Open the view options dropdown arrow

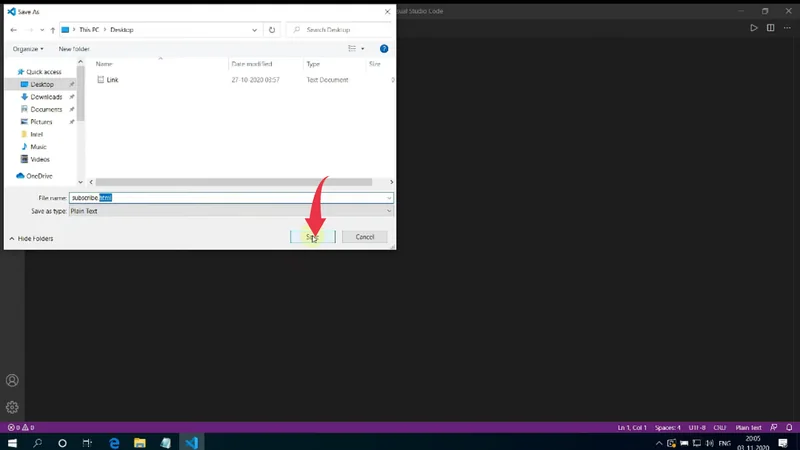point(362,48)
